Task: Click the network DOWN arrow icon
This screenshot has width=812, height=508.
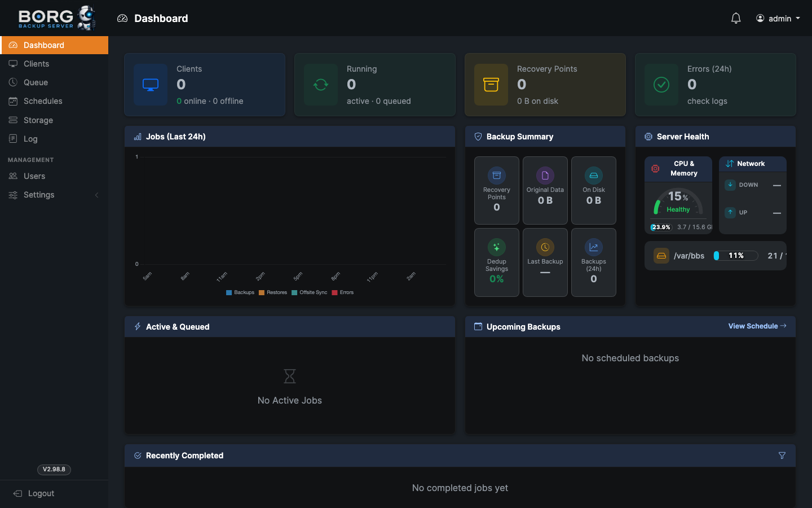Action: 730,185
